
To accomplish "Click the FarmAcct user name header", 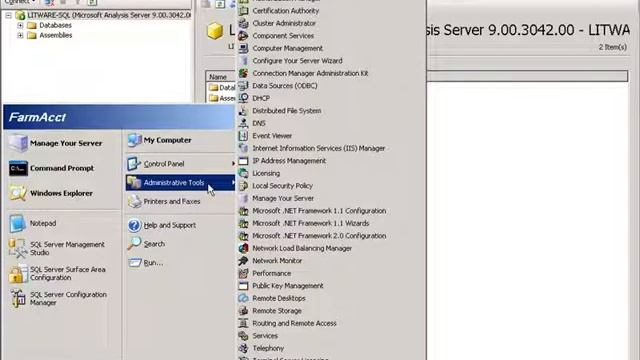I will coord(37,118).
